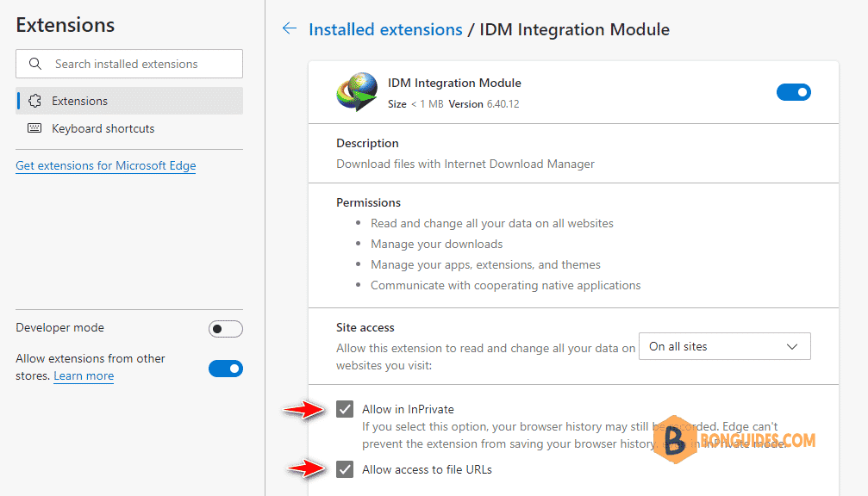Click the chevron on the site access selector
This screenshot has height=496, width=868.
pos(791,346)
